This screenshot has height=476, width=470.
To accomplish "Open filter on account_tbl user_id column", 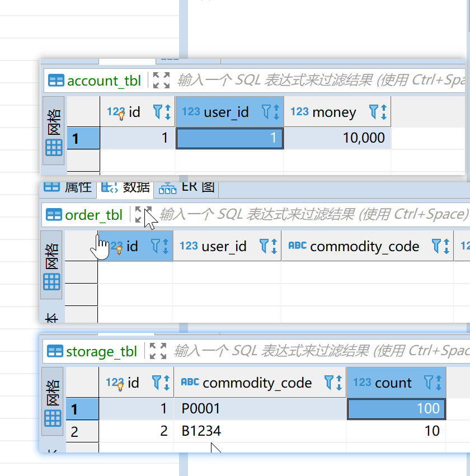I will pyautogui.click(x=266, y=112).
